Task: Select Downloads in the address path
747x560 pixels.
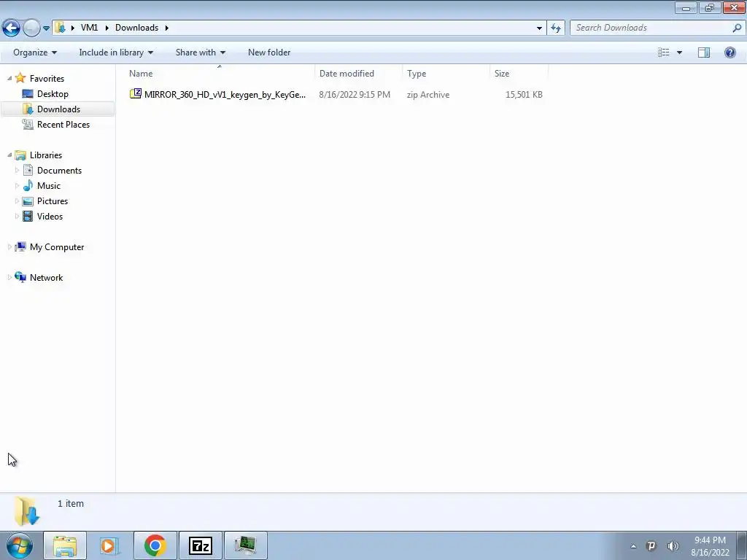Action: tap(136, 28)
